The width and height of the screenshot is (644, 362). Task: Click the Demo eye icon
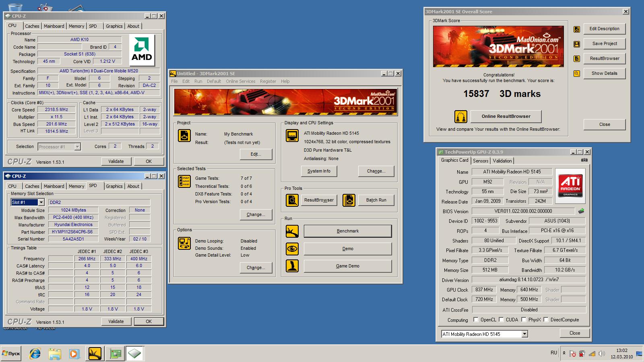pos(292,249)
